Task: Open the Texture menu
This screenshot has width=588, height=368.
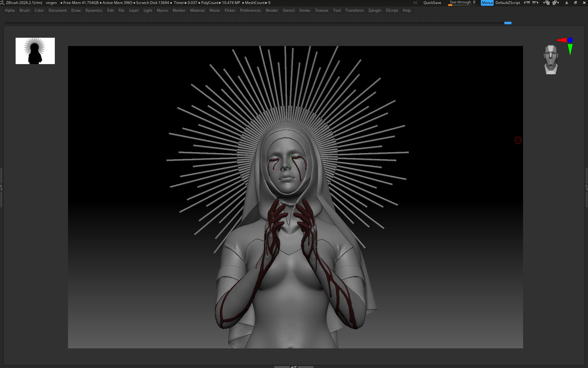Action: coord(322,10)
